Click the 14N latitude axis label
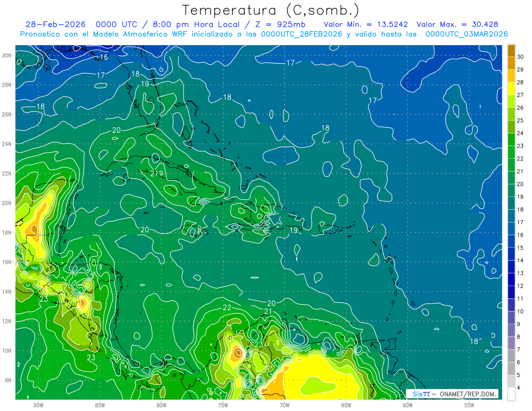Image resolution: width=532 pixels, height=411 pixels. pos(7,291)
